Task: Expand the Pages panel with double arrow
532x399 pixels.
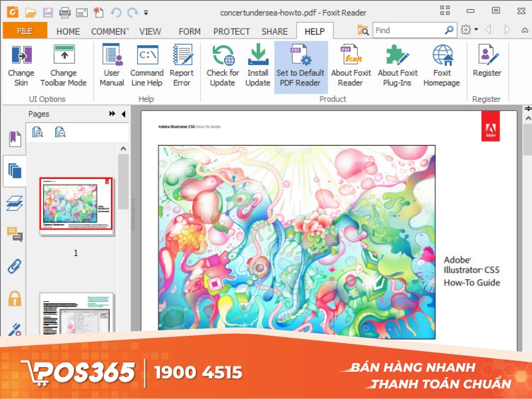Action: 112,114
